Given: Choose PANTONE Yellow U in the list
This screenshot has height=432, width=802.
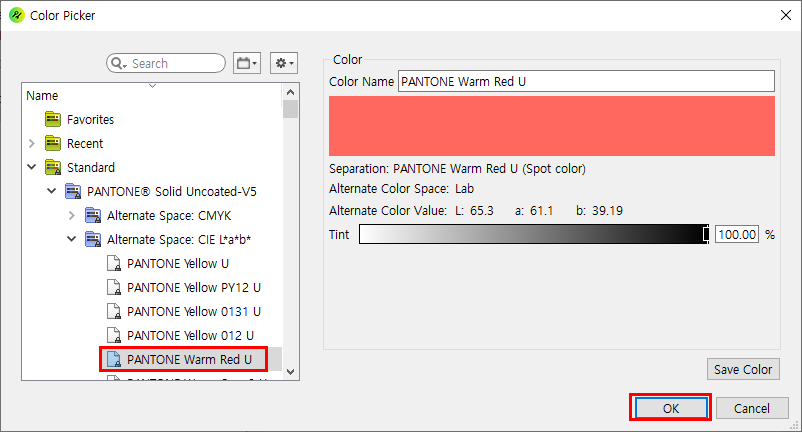Looking at the screenshot, I should (x=178, y=263).
